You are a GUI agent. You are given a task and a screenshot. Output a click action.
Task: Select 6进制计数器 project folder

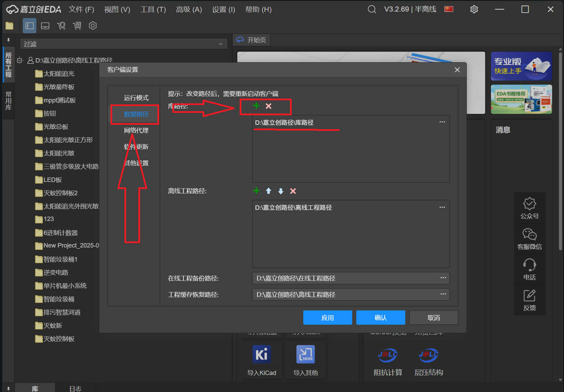tap(56, 233)
